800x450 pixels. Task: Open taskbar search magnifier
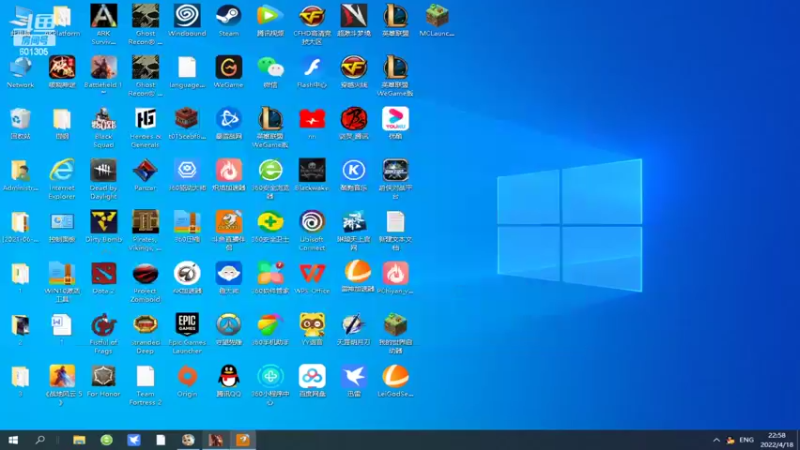click(x=40, y=440)
